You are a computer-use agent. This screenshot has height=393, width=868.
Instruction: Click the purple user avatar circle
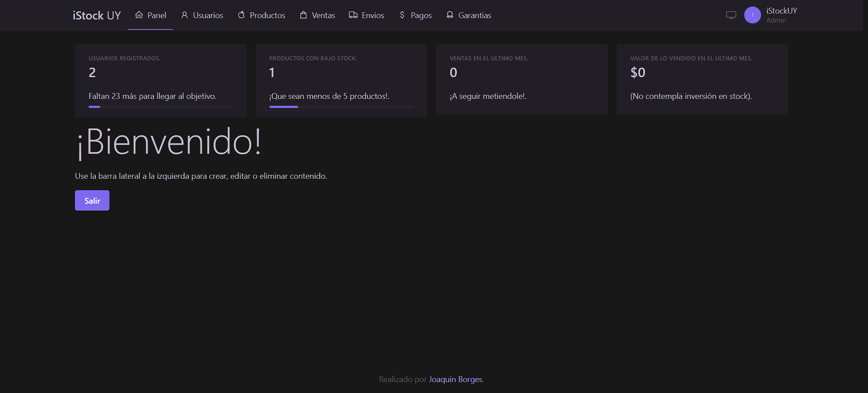(752, 15)
